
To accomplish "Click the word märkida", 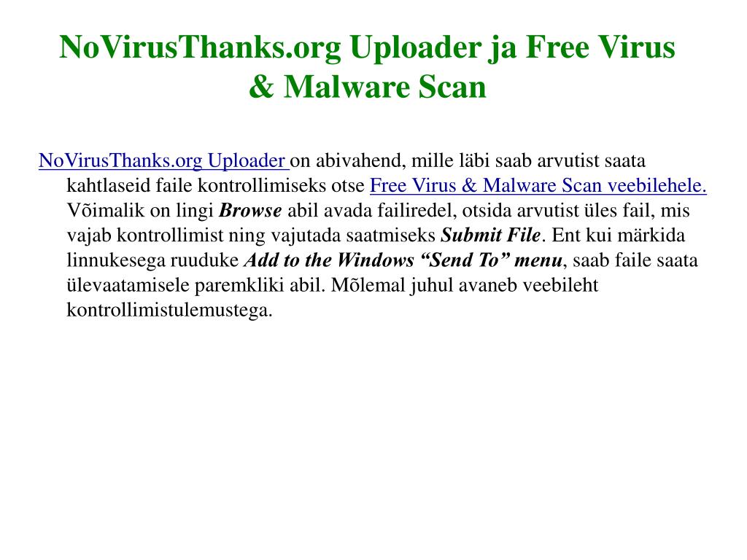I will tap(659, 236).
